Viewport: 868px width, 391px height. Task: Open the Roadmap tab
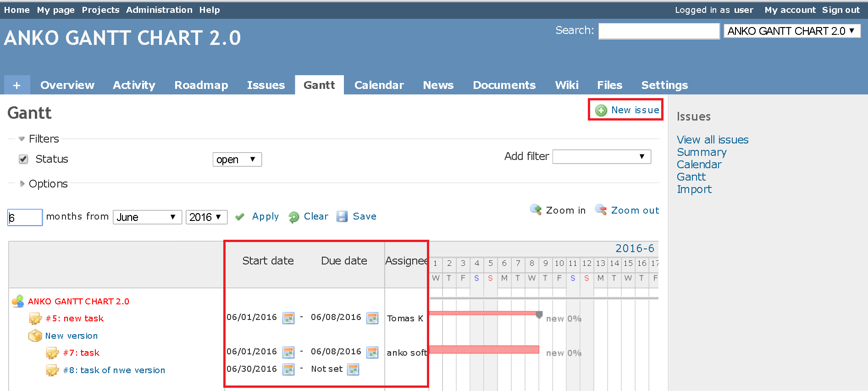coord(201,85)
